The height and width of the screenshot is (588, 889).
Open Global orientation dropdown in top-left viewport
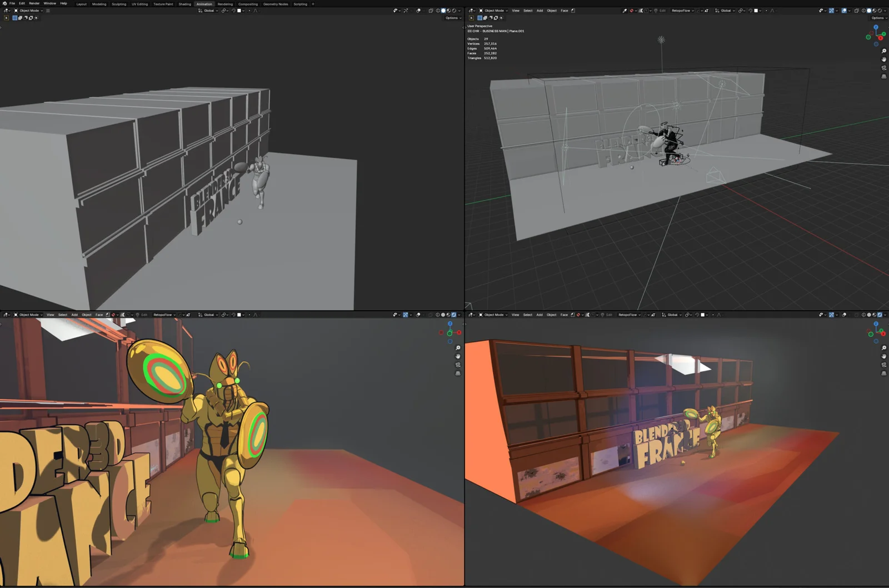point(208,11)
